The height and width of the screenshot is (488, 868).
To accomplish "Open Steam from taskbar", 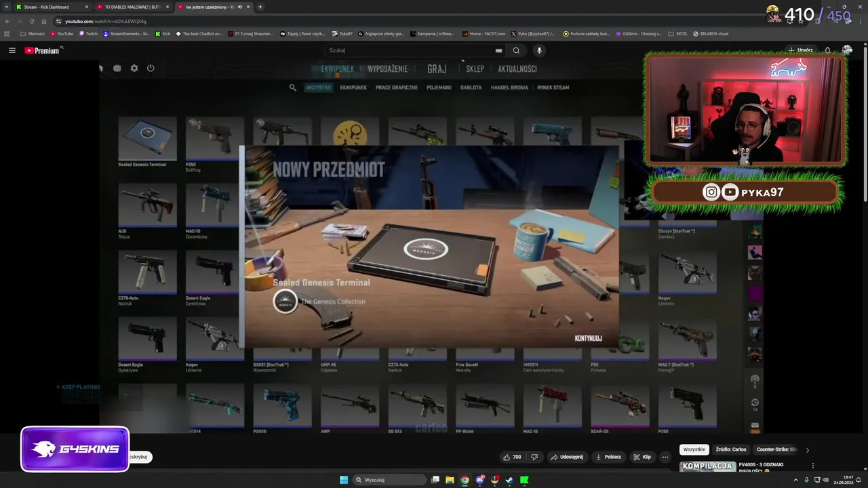I will pyautogui.click(x=509, y=480).
